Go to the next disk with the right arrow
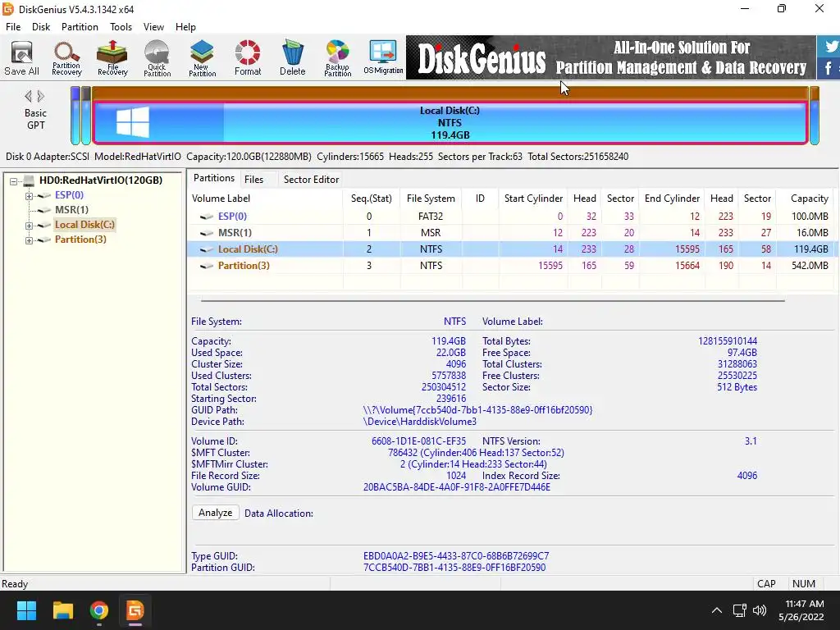 click(x=41, y=97)
